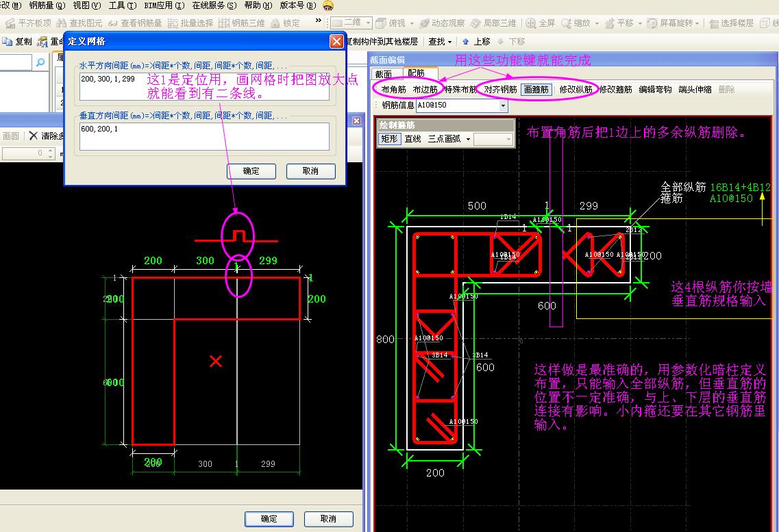Toggle the 画箍筋 tool
Viewport: 779px width, 532px height.
tap(536, 89)
